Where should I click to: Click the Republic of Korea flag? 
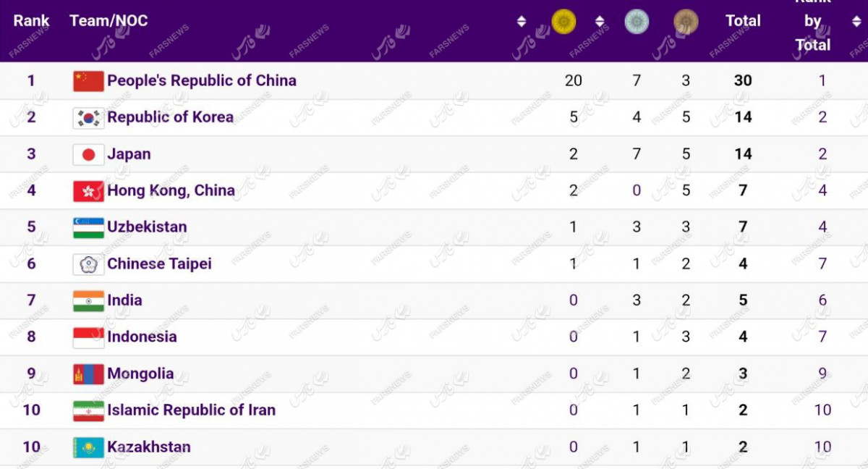pyautogui.click(x=88, y=117)
